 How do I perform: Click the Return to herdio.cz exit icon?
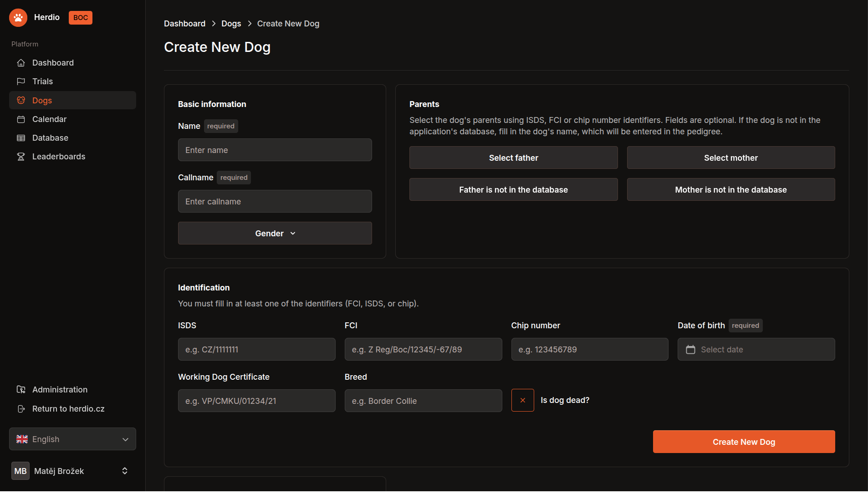pos(21,409)
